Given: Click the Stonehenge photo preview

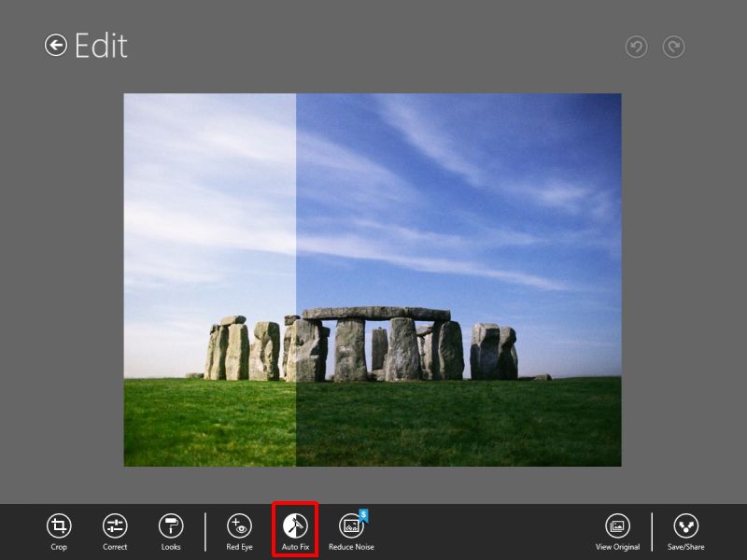Looking at the screenshot, I should tap(373, 279).
